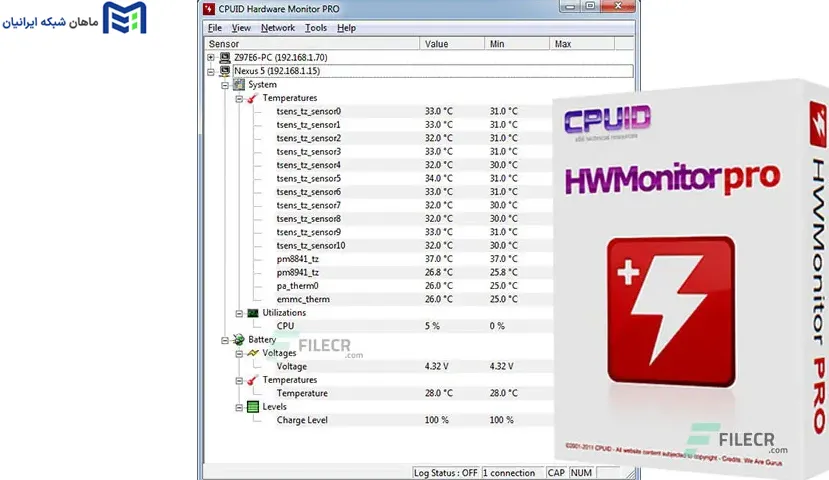Viewport: 829px width, 480px height.
Task: Sort by the Sensor column header
Action: 312,44
